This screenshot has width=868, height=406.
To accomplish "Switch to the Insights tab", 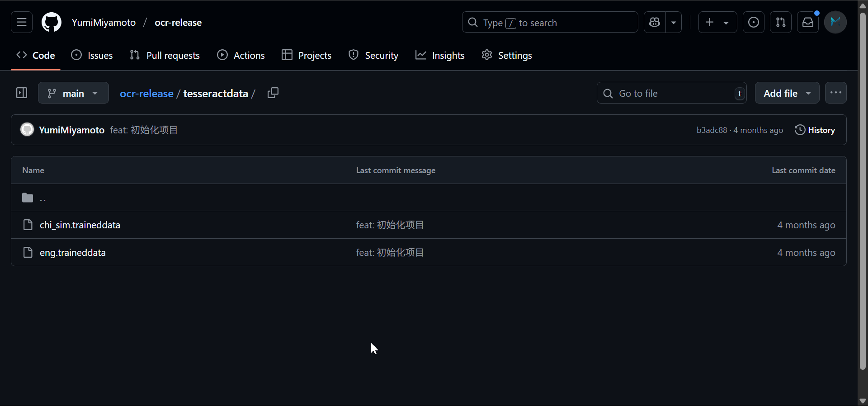I will 440,55.
